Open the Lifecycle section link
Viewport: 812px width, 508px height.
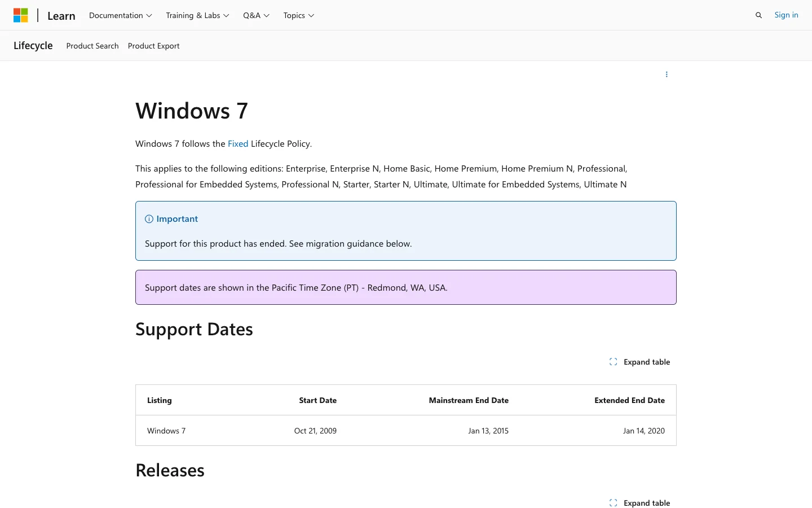pos(33,46)
